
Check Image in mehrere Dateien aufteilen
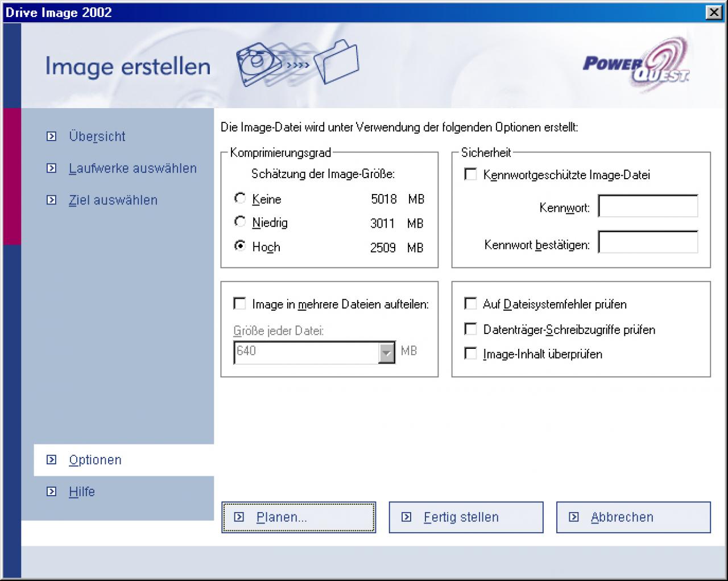coord(239,303)
